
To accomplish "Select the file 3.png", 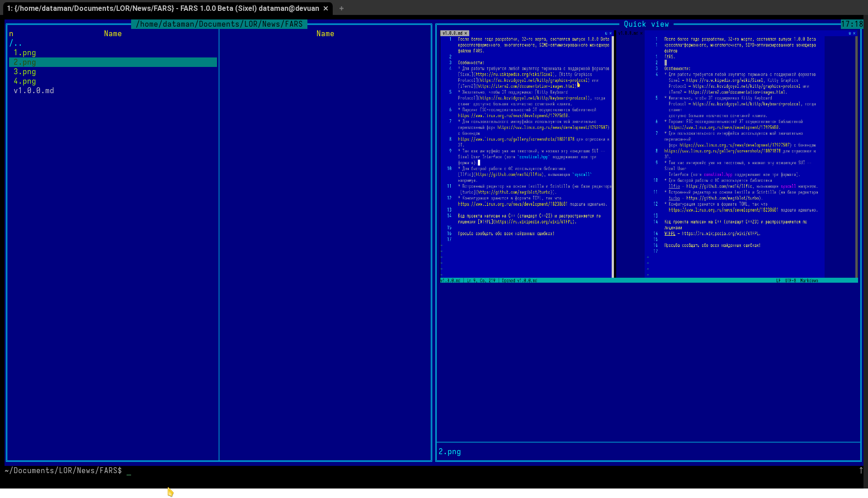I will (25, 72).
